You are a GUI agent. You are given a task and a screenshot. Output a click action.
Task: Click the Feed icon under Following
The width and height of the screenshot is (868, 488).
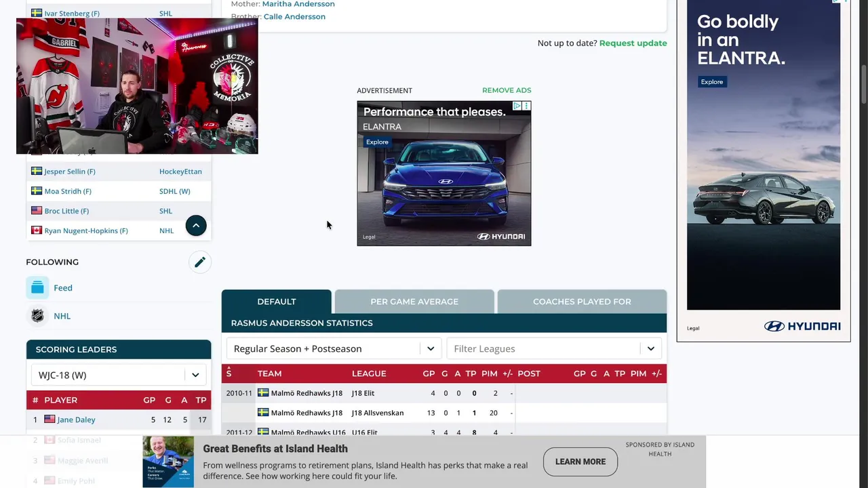pyautogui.click(x=37, y=287)
